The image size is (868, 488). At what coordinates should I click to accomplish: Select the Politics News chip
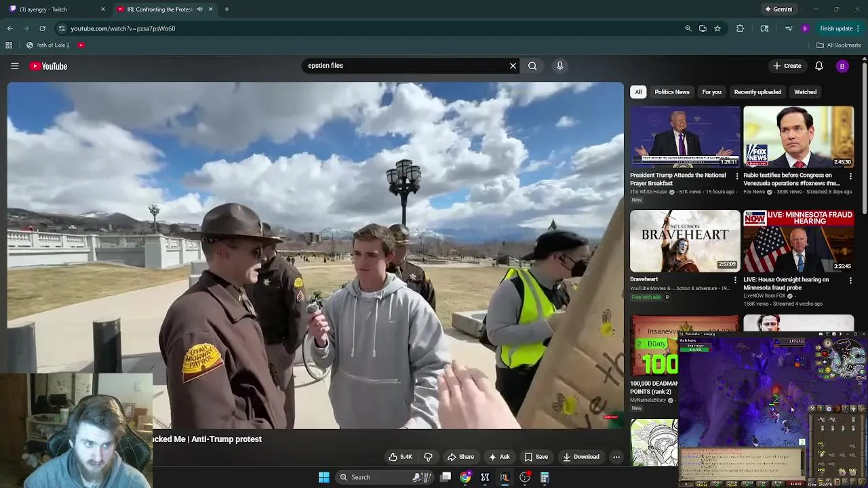click(672, 91)
